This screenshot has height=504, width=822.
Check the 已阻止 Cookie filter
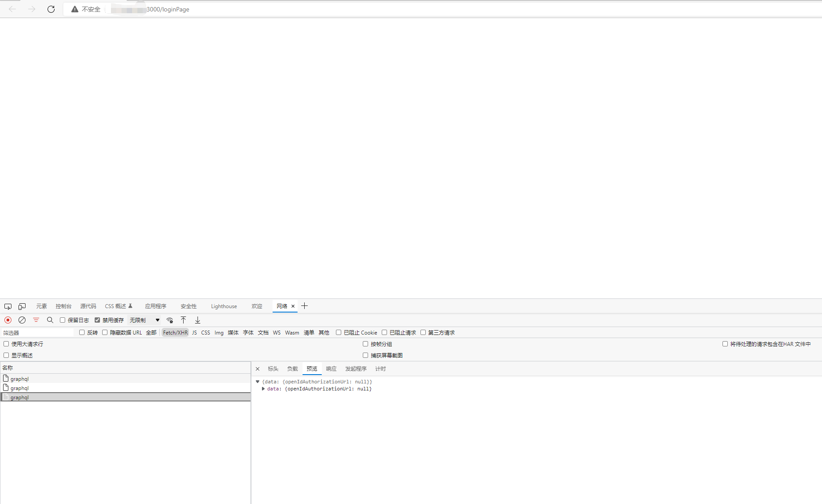tap(338, 332)
